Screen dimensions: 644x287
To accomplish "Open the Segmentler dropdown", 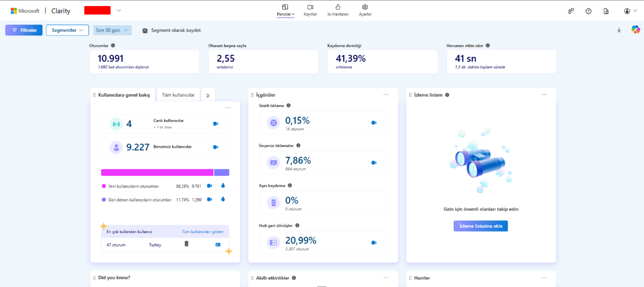I will pos(67,30).
